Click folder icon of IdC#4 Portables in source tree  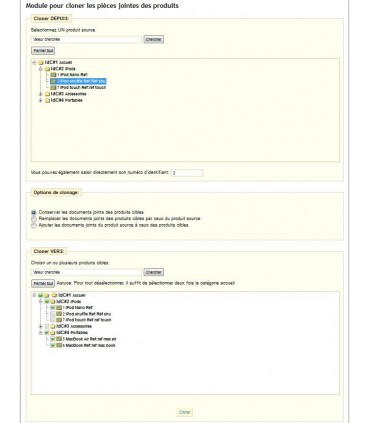(x=47, y=100)
